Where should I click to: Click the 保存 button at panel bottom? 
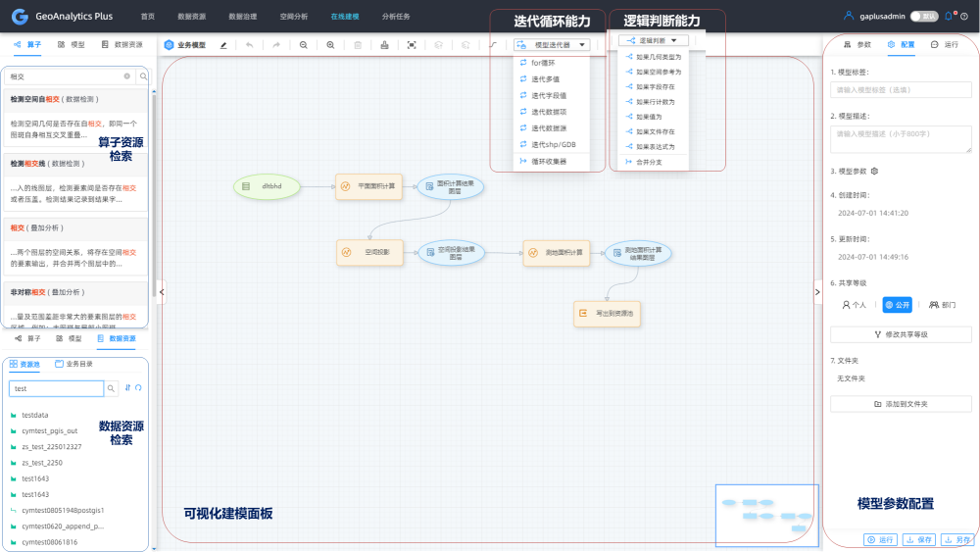(919, 539)
